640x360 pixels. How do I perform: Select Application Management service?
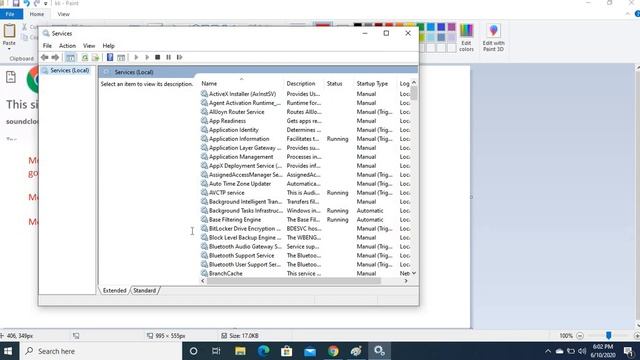(241, 157)
